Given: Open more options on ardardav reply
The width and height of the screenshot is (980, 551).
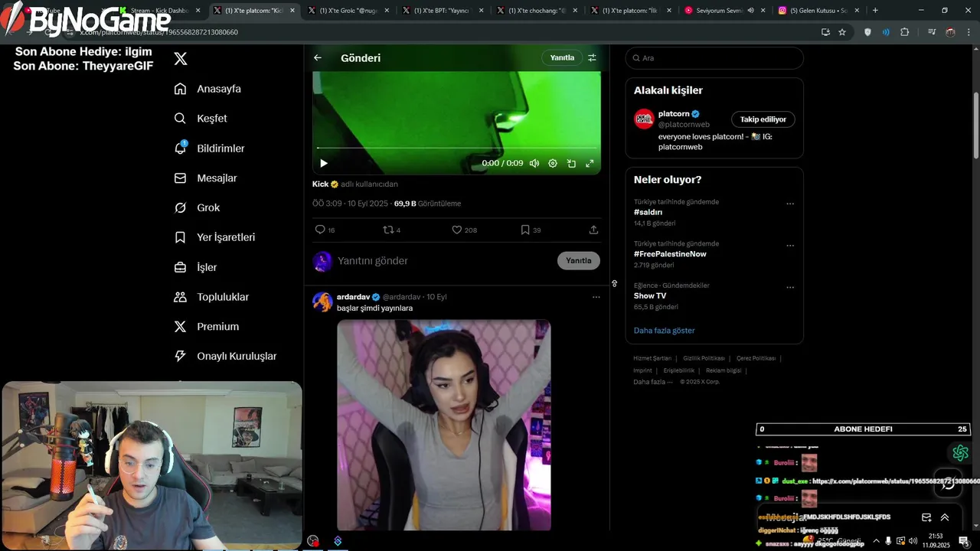Looking at the screenshot, I should 596,297.
